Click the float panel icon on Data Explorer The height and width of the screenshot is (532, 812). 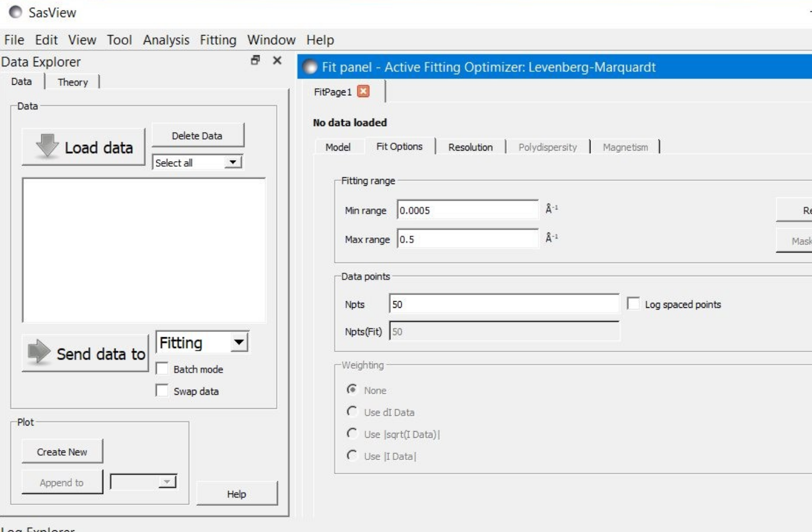[x=256, y=61]
